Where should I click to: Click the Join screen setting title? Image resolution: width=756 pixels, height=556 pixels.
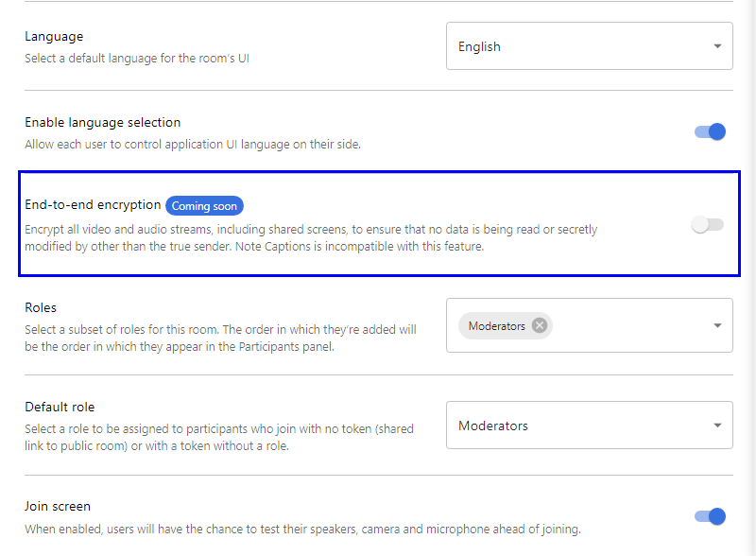click(58, 506)
